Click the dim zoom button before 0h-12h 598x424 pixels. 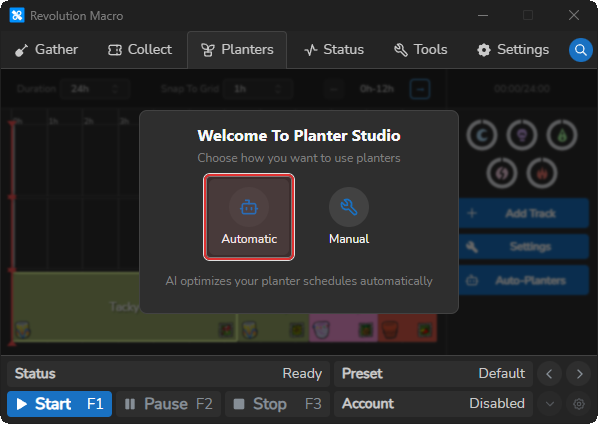334,89
